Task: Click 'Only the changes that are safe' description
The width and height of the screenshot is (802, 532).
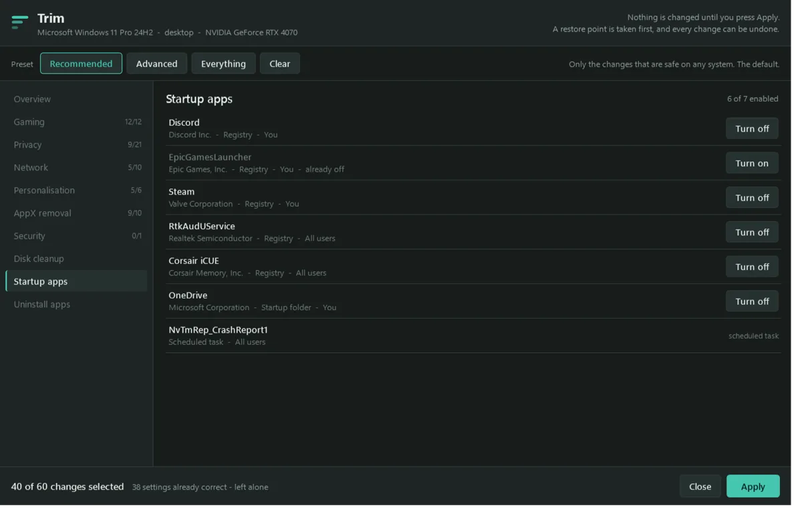Action: click(674, 64)
